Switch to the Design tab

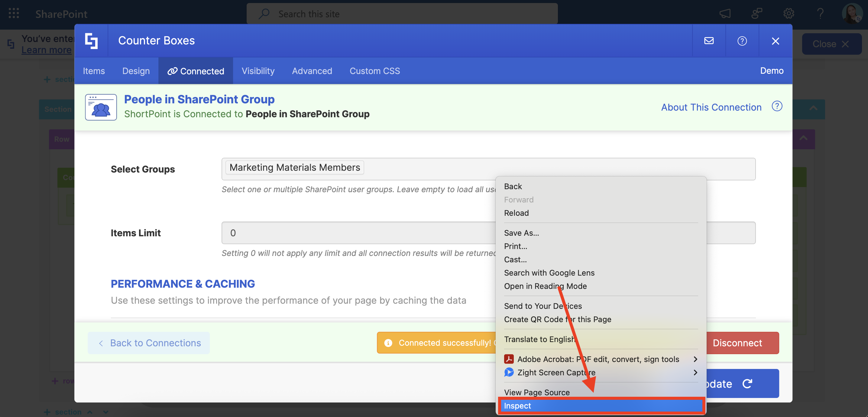[136, 71]
